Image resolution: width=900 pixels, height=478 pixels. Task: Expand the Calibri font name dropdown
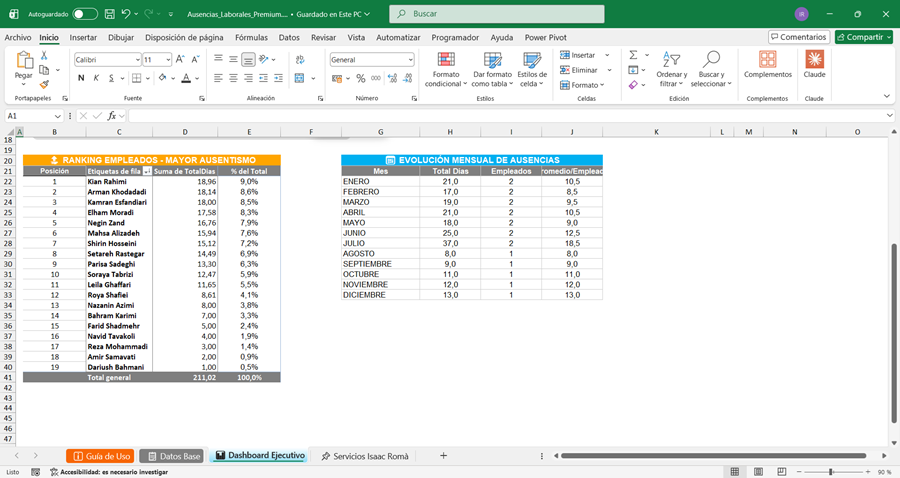point(138,60)
